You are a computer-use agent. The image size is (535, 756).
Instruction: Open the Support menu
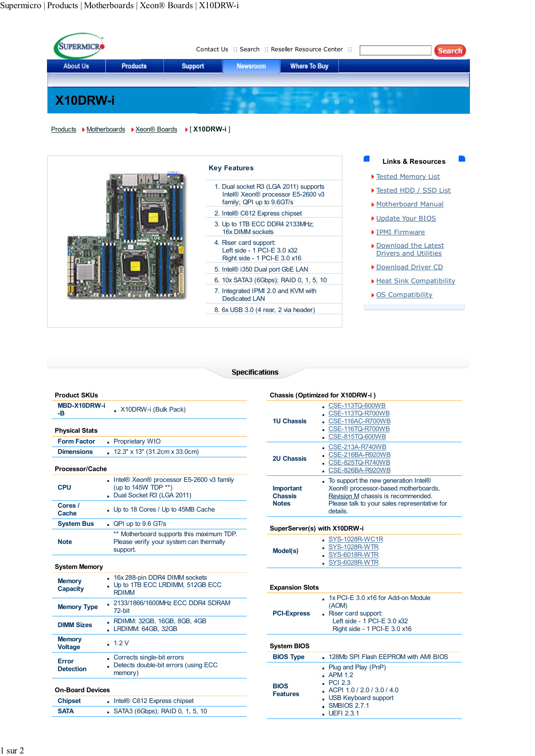(x=193, y=66)
